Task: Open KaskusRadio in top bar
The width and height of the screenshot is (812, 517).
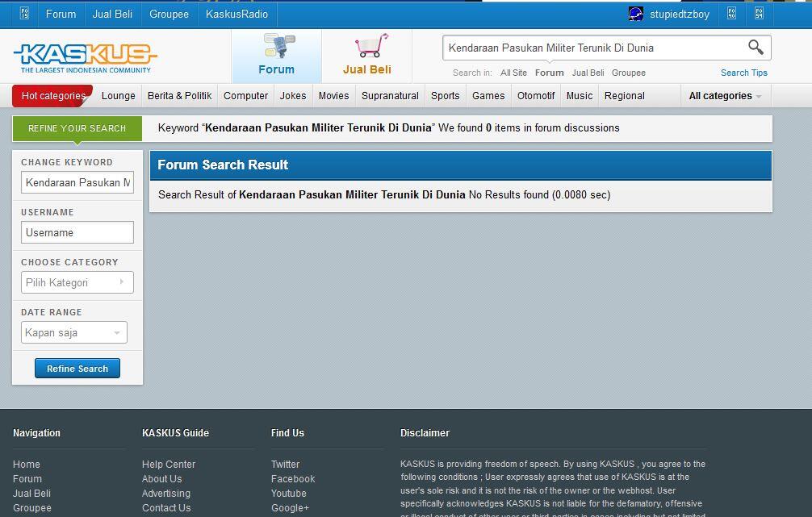Action: (x=236, y=14)
